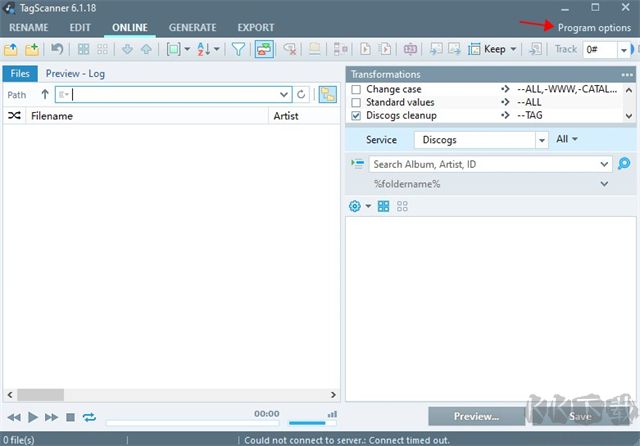Uncheck the Discogs cleanup transformation
Viewport: 640px width, 446px height.
coord(356,115)
